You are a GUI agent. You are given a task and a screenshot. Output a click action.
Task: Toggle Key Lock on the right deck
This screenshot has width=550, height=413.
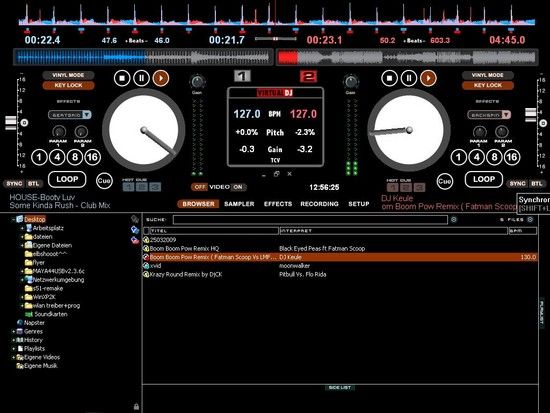[488, 85]
